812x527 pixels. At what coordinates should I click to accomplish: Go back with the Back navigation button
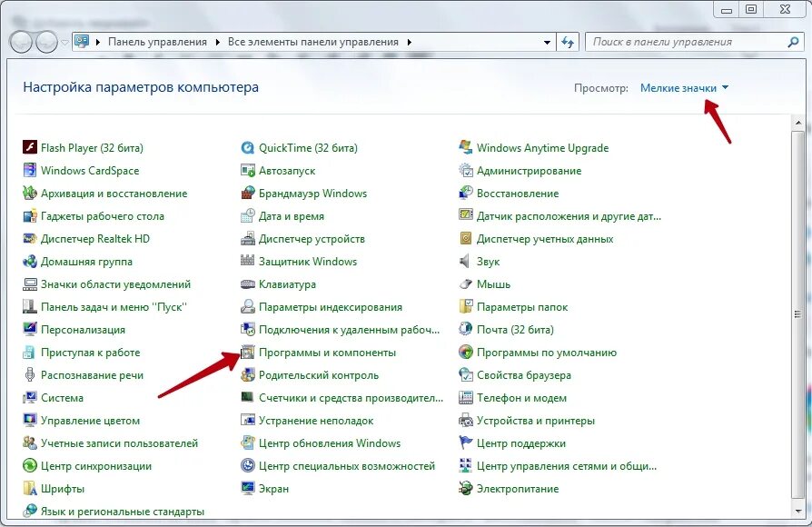coord(21,42)
